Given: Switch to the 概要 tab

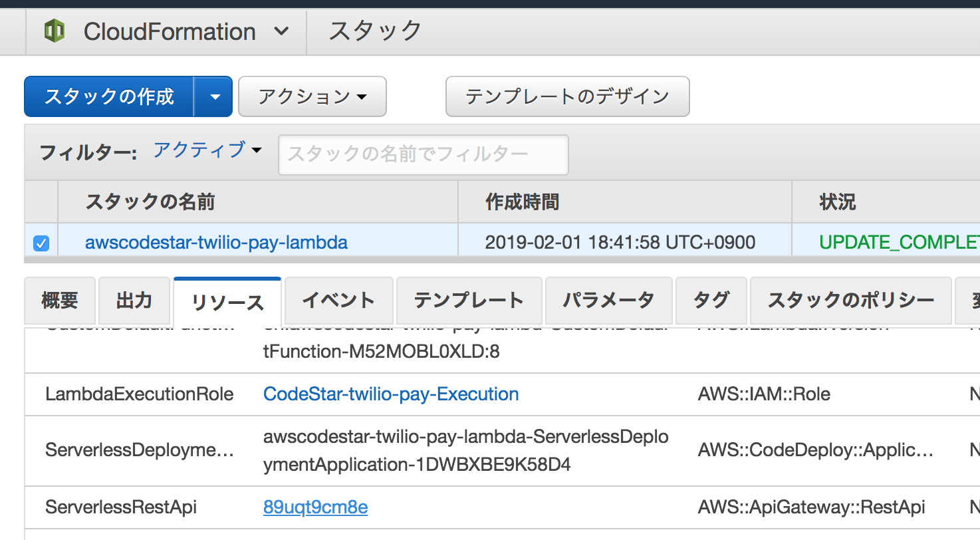Looking at the screenshot, I should [x=60, y=301].
